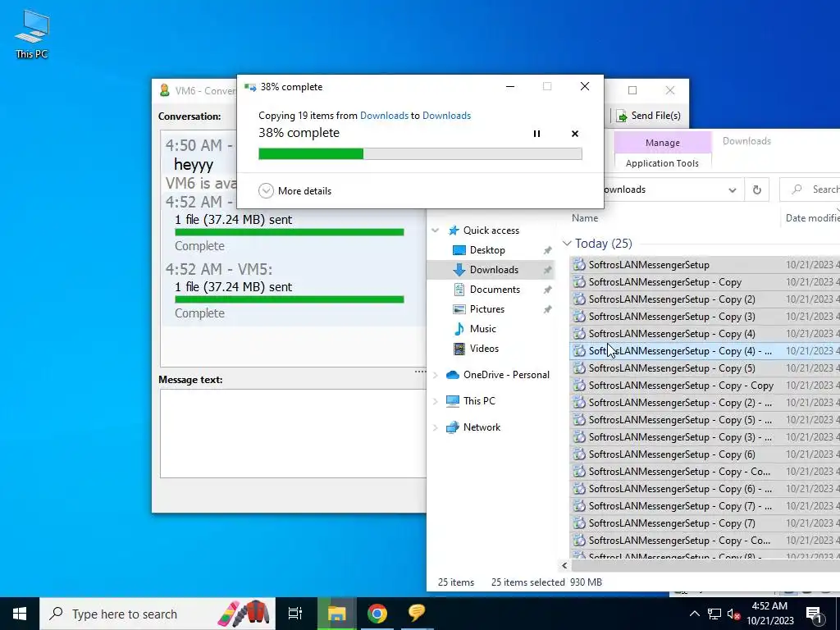
Task: Open File Explorer from taskbar
Action: pyautogui.click(x=337, y=614)
